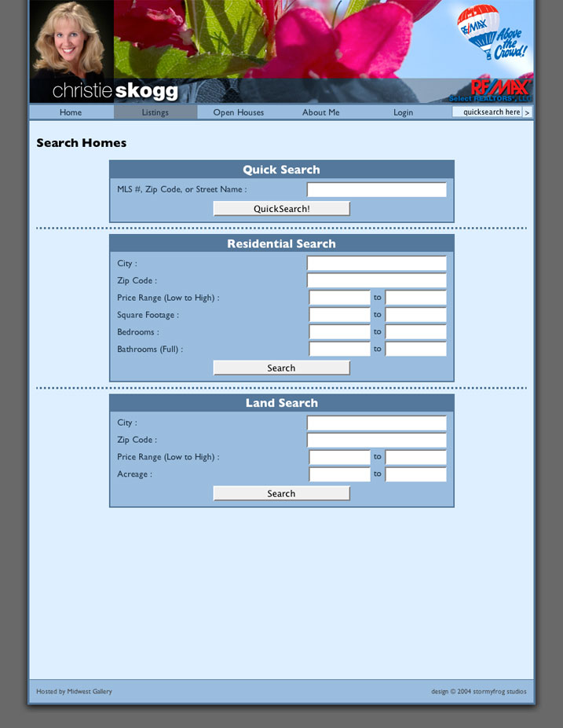563x728 pixels.
Task: Submit navbar quicksearch with the > button
Action: click(x=527, y=112)
